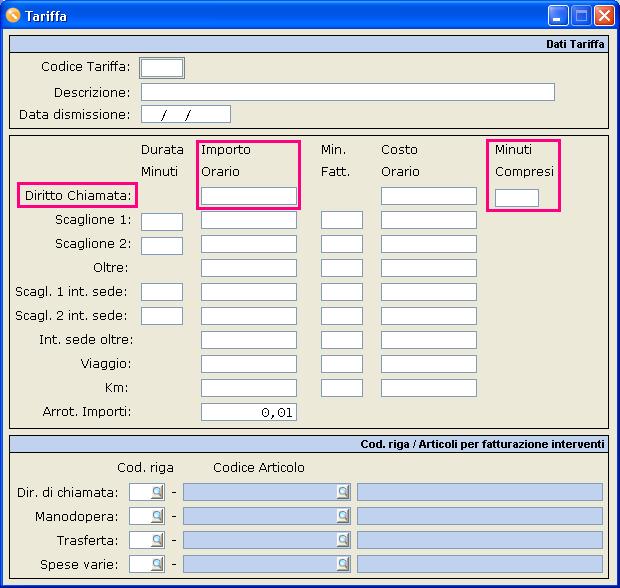Click Diritto Chiamata Costo Orario field
This screenshot has width=620, height=588.
pos(429,196)
